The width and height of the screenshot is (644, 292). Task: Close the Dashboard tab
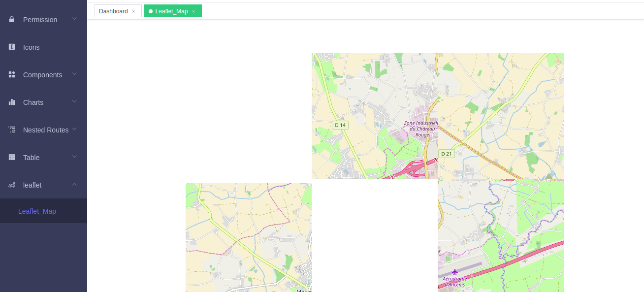pyautogui.click(x=133, y=11)
